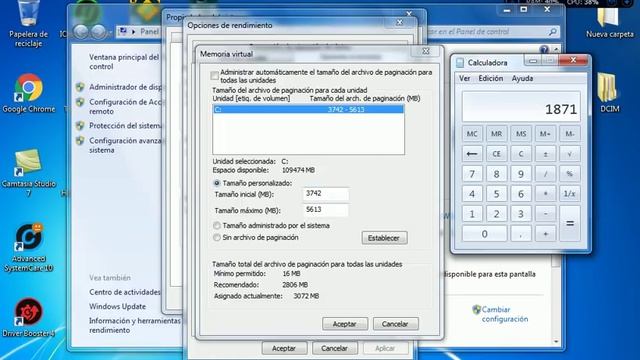This screenshot has width=640, height=360.
Task: Open Ver menu in Calculadora
Action: (x=464, y=78)
